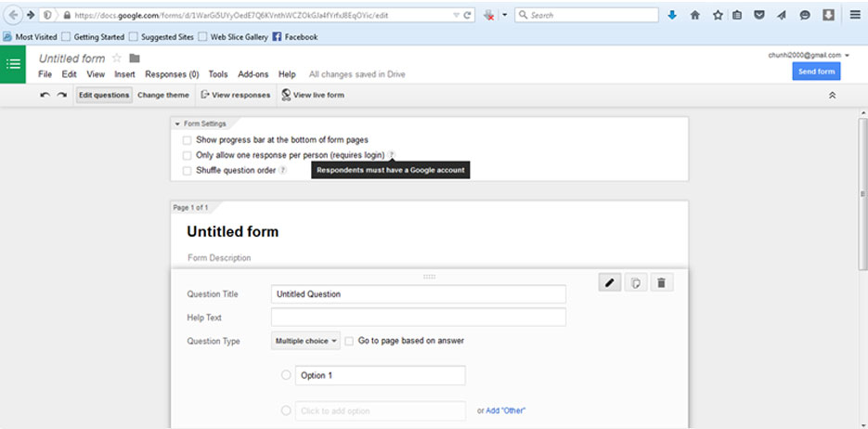Click the pencil edit question icon
The height and width of the screenshot is (429, 868).
coord(610,283)
